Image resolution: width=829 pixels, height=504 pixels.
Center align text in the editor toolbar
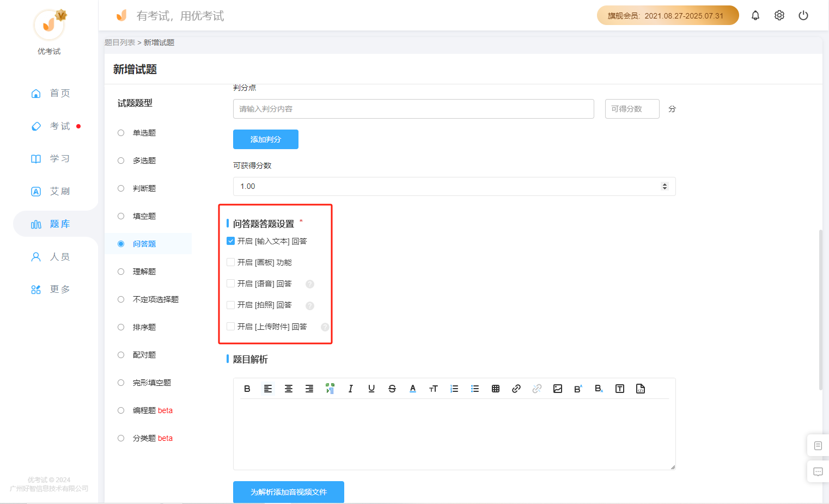pos(289,389)
